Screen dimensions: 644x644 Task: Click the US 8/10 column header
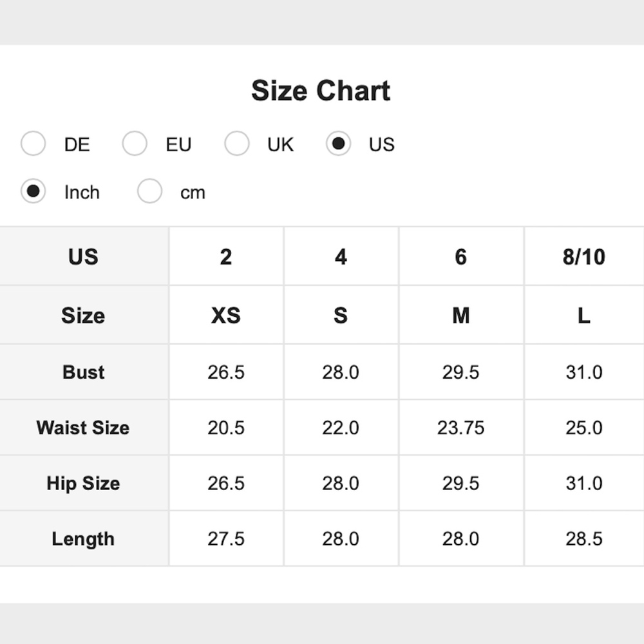[x=583, y=257]
